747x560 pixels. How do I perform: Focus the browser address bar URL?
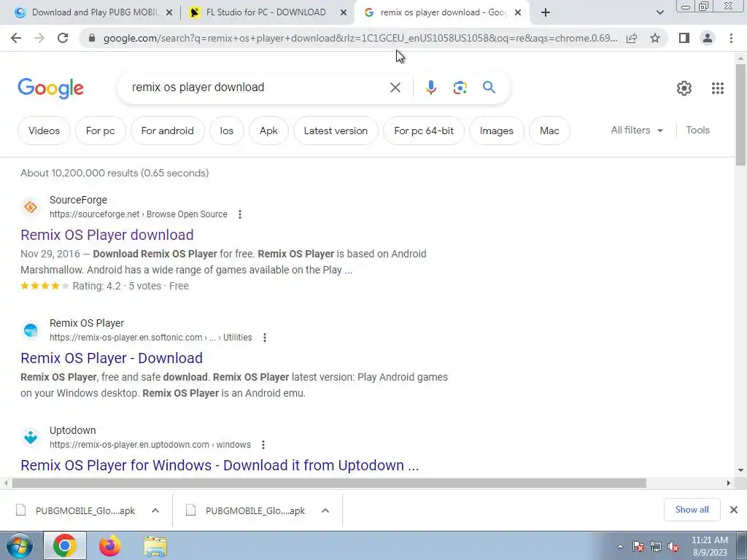[x=360, y=38]
